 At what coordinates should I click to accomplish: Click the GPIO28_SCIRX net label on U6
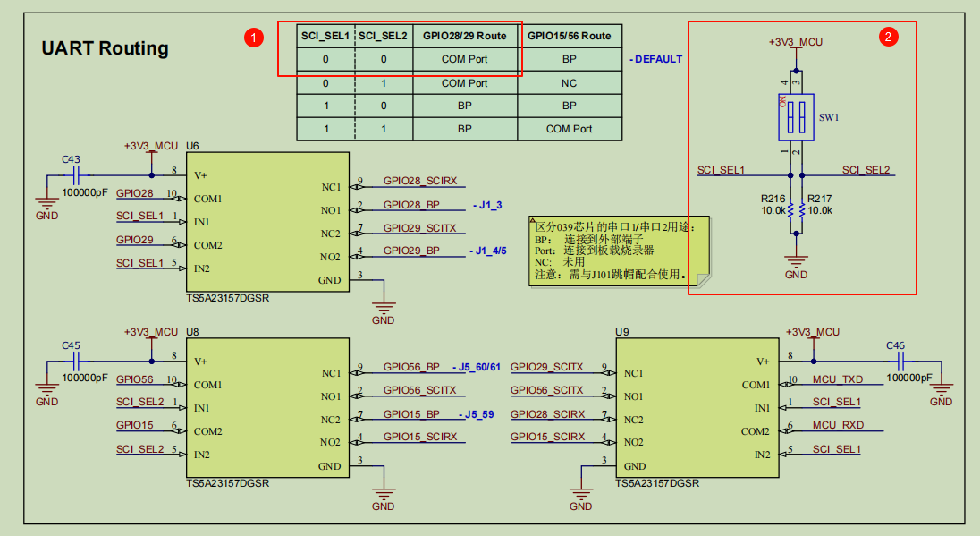coord(419,181)
